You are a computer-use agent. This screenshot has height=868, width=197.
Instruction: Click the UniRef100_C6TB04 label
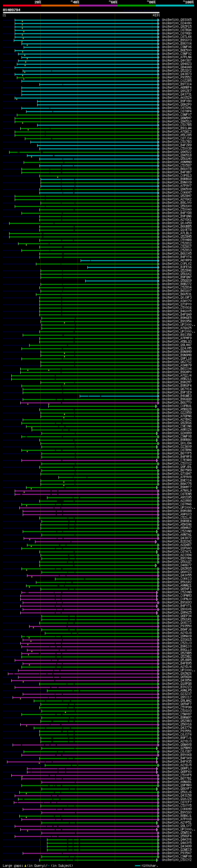pyautogui.click(x=177, y=30)
